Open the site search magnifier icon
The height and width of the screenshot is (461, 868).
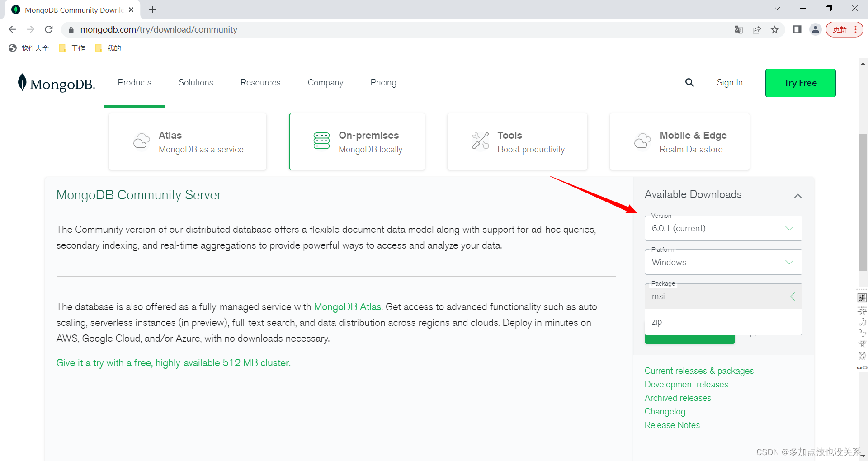[689, 83]
